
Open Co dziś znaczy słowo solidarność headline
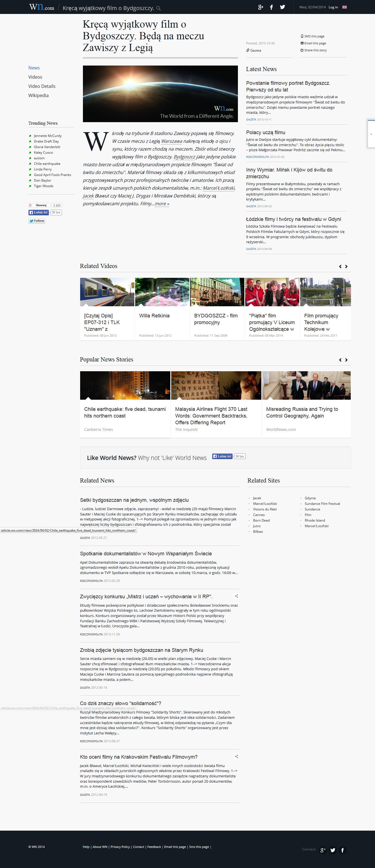tap(120, 703)
